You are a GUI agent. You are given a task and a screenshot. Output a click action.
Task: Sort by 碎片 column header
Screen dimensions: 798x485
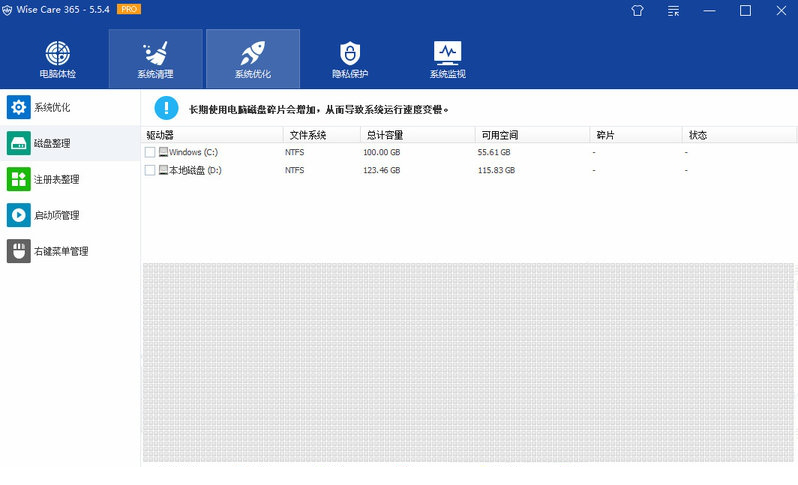click(636, 135)
